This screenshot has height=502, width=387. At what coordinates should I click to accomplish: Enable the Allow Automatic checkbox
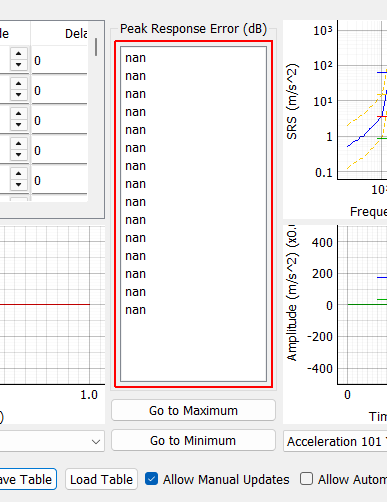[x=306, y=479]
